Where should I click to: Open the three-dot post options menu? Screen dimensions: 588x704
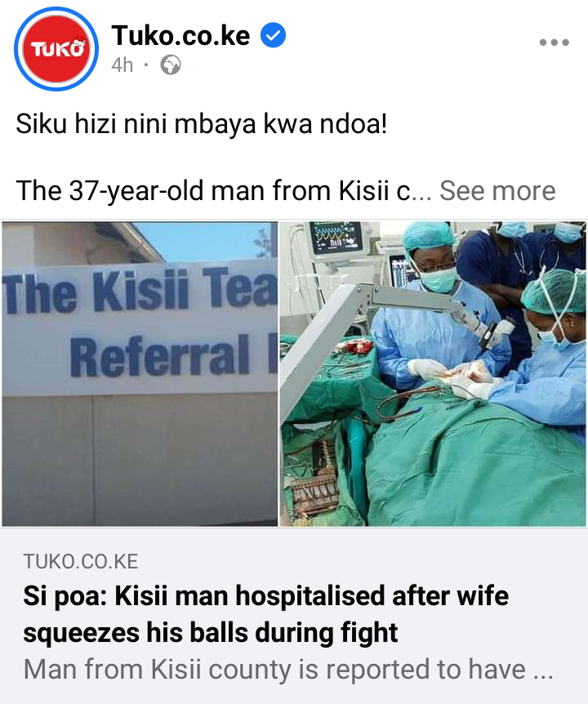point(554,42)
